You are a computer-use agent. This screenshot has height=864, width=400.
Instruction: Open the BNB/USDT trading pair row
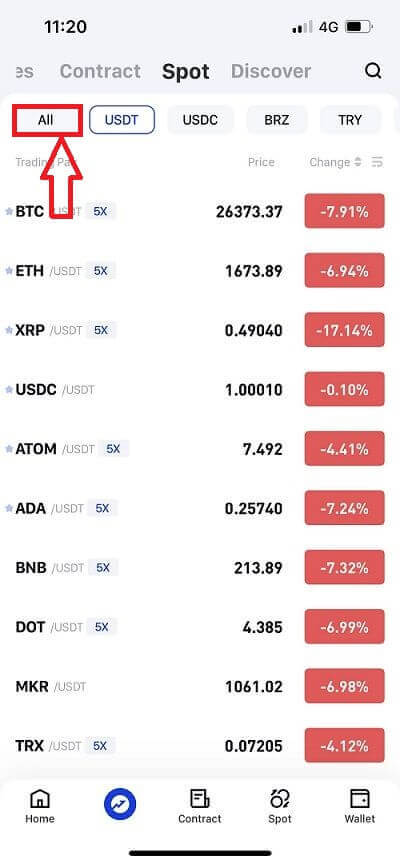(x=200, y=568)
